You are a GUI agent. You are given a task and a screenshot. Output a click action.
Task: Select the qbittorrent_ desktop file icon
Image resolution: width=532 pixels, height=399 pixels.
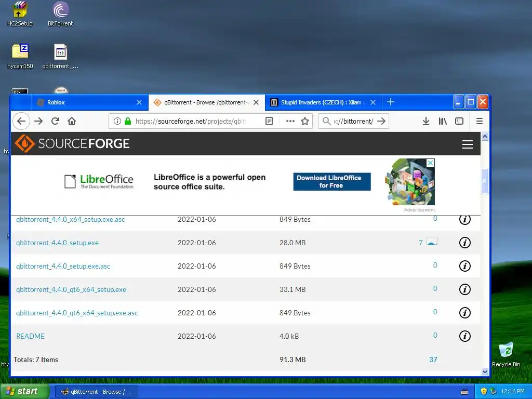pyautogui.click(x=60, y=56)
